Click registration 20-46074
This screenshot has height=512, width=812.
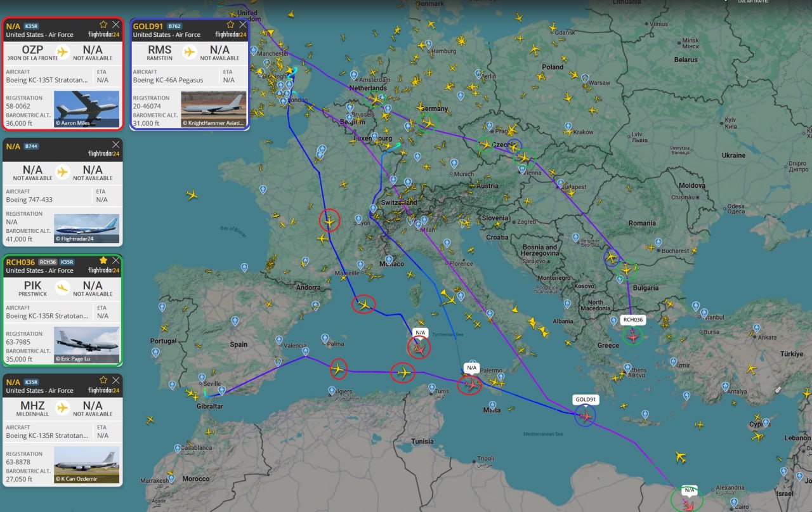point(147,107)
